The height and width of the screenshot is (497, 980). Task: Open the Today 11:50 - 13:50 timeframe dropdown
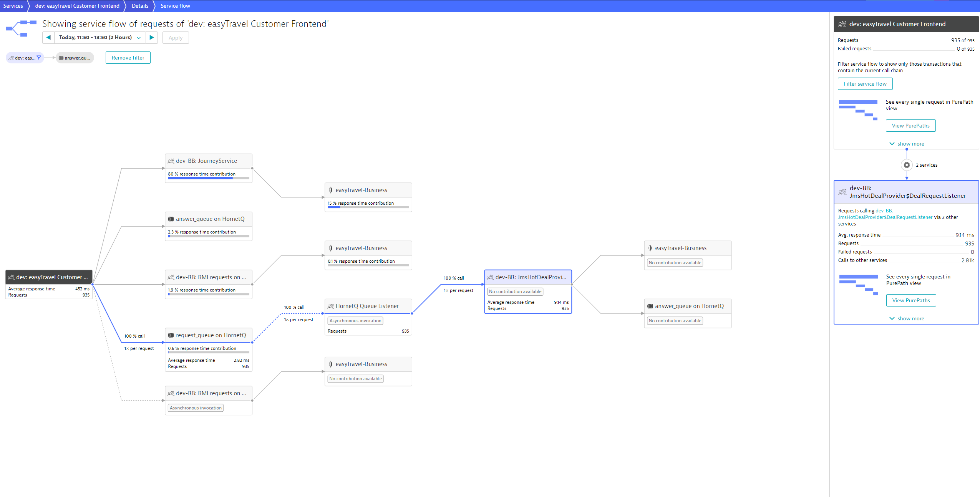(x=100, y=38)
